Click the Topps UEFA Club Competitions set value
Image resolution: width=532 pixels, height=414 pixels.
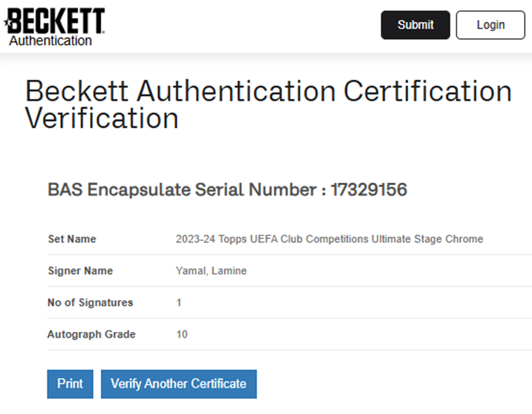click(329, 239)
